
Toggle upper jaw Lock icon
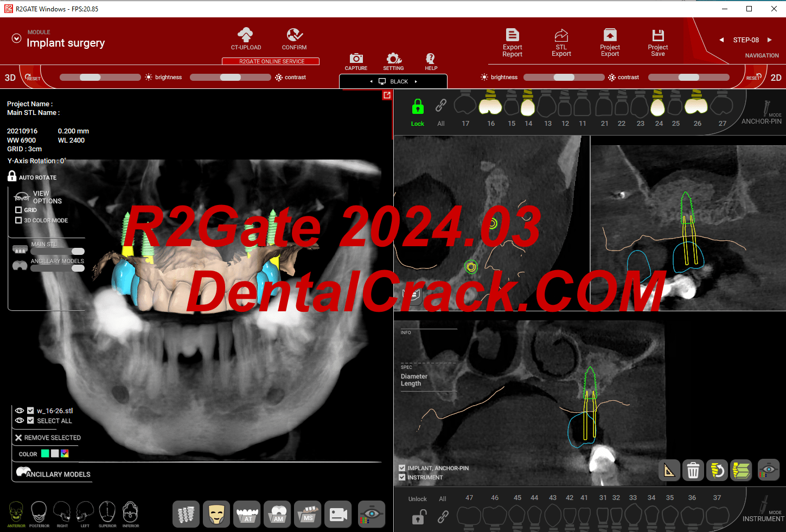(418, 106)
